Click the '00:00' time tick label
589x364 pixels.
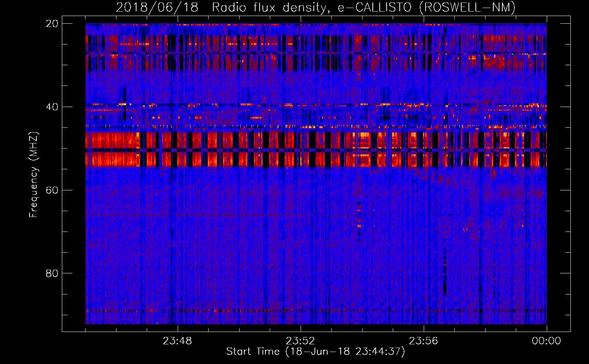click(546, 341)
